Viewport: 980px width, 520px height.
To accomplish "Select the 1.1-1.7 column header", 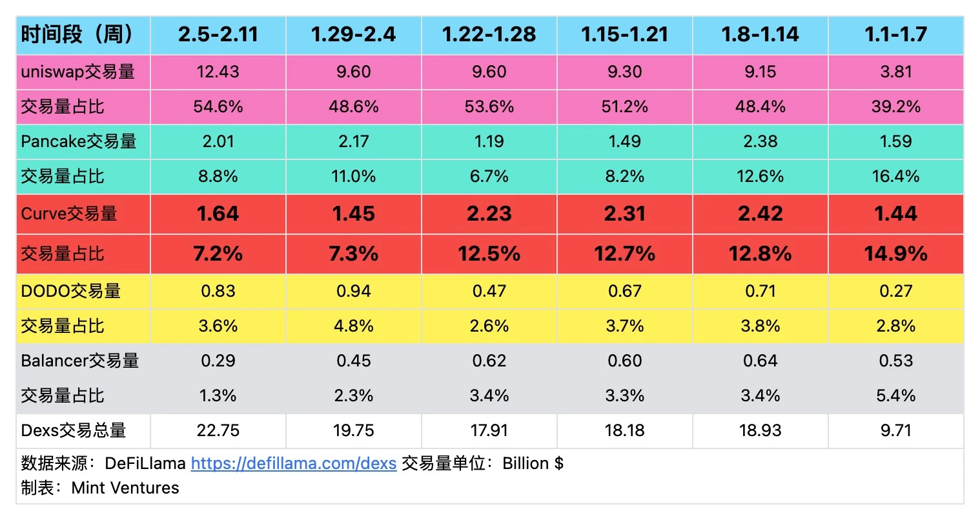I will (895, 34).
